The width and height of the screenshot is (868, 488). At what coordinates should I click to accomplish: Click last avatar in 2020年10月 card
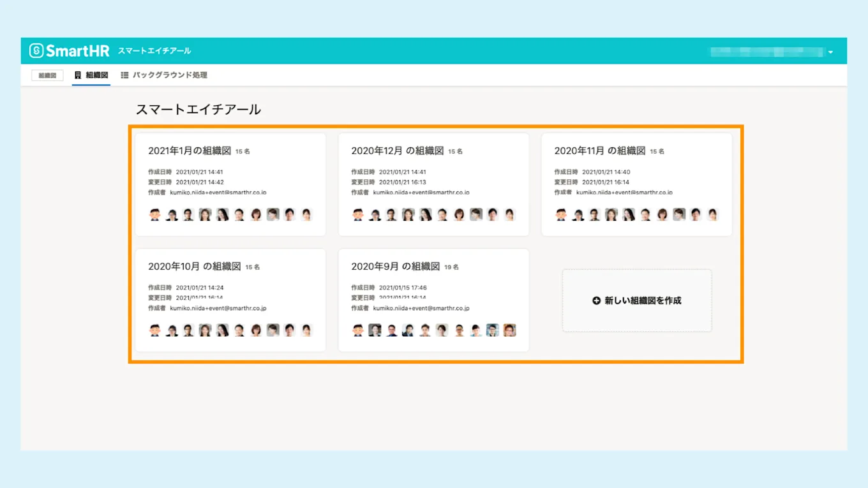306,330
